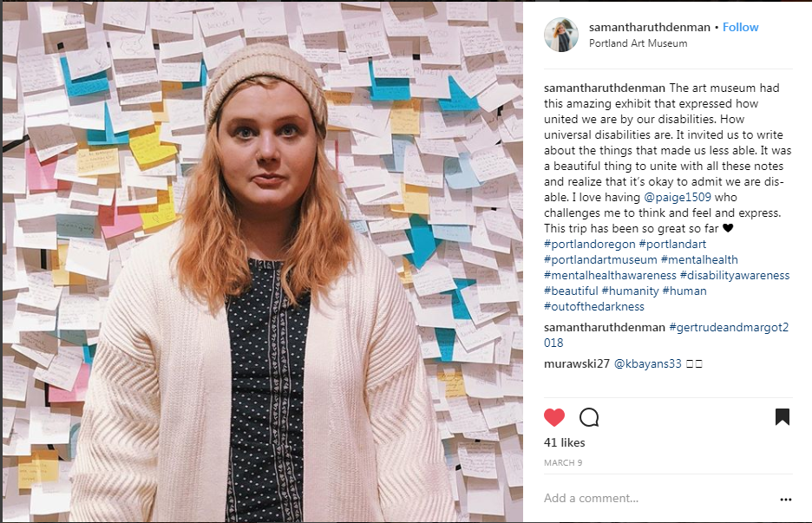Visit the @kbayans33 mention
This screenshot has width=812, height=523.
648,364
